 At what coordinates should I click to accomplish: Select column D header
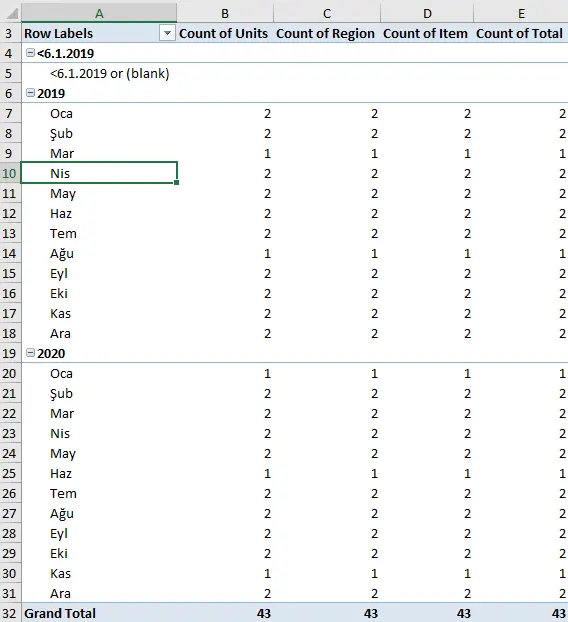(x=427, y=13)
